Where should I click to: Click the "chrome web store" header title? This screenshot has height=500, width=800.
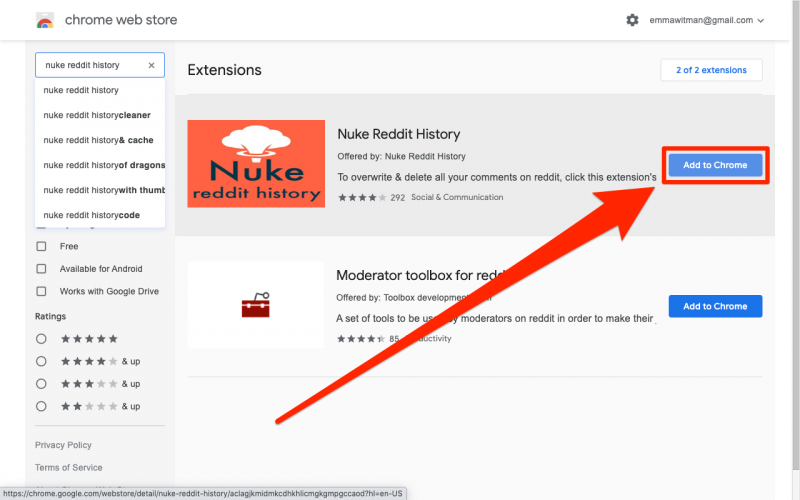point(121,20)
